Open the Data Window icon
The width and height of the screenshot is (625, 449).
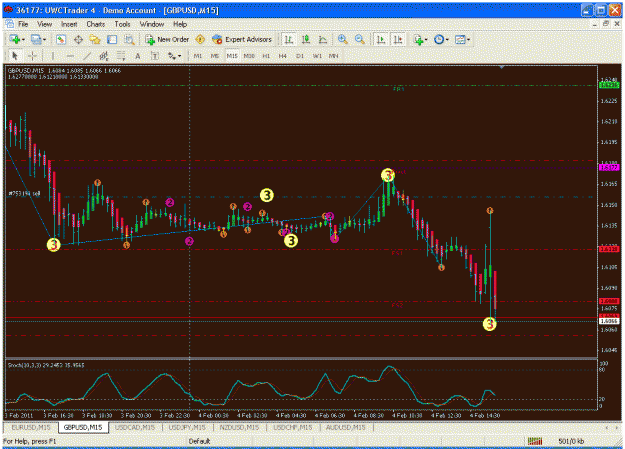pos(78,39)
